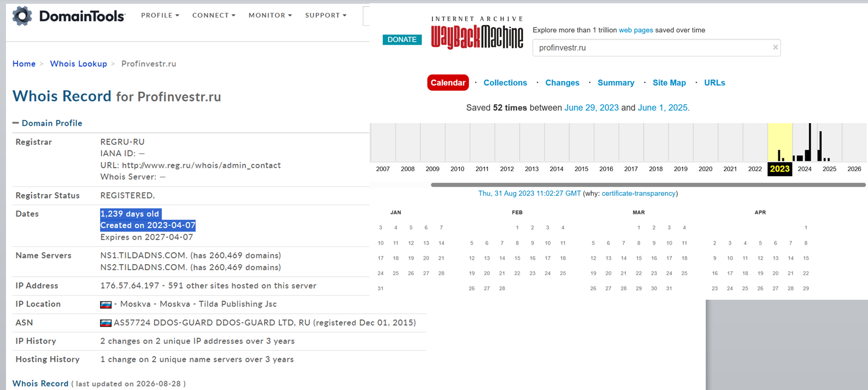Open the Whois Lookup breadcrumb link
The width and height of the screenshot is (868, 390).
pos(79,64)
